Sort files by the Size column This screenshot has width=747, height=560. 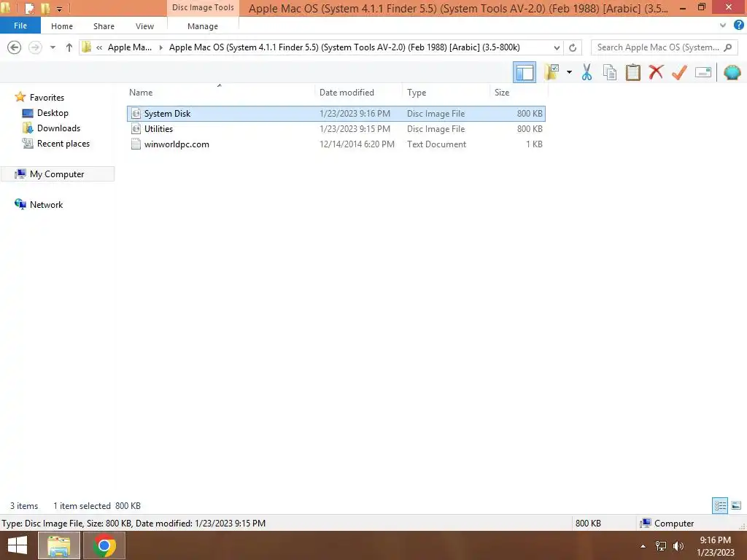pyautogui.click(x=519, y=93)
